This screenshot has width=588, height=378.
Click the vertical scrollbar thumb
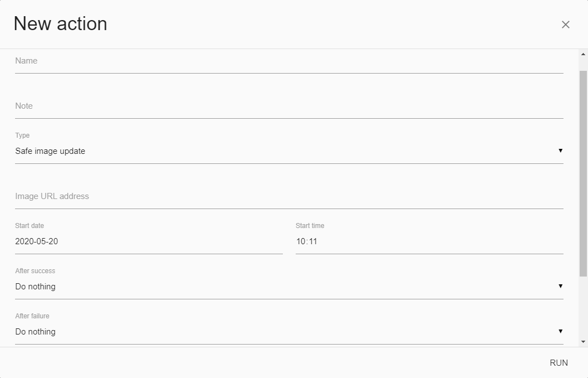coord(584,173)
